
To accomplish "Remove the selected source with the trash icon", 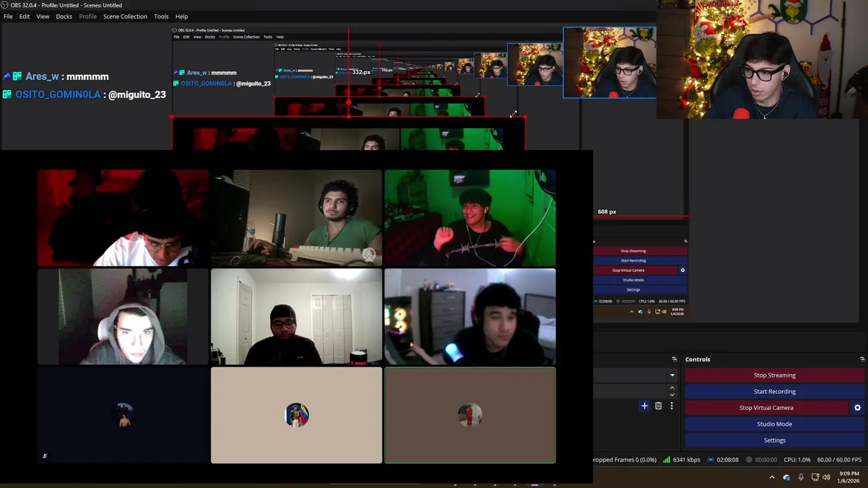I will click(658, 406).
